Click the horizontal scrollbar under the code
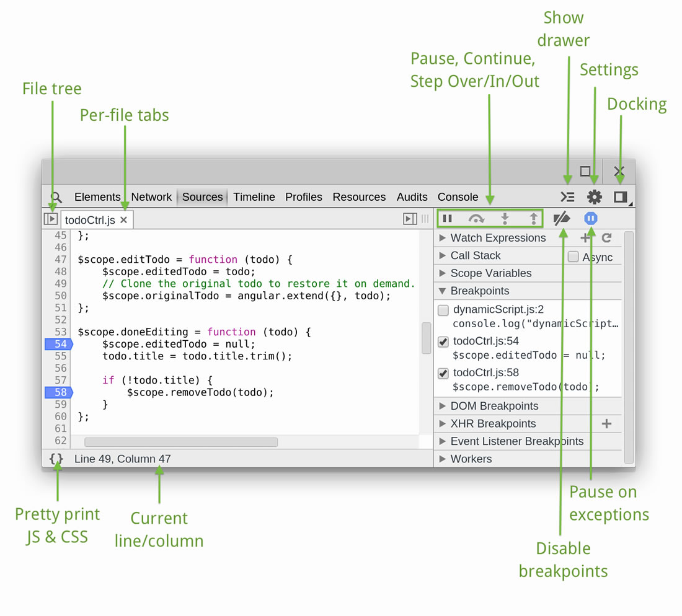 tap(181, 442)
